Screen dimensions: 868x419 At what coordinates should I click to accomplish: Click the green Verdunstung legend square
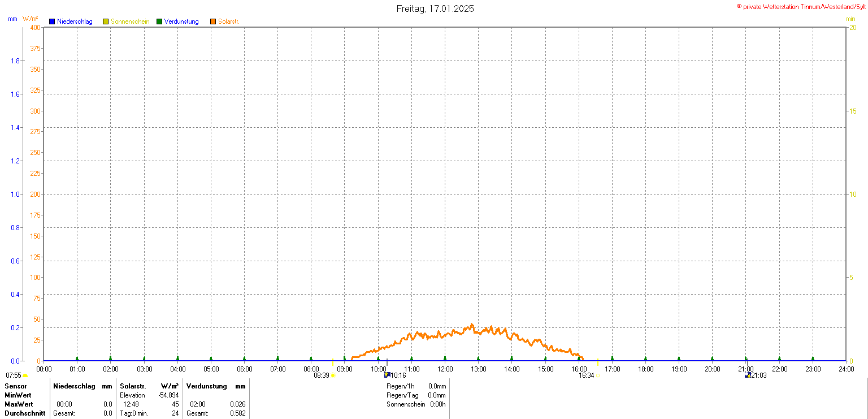(x=159, y=21)
